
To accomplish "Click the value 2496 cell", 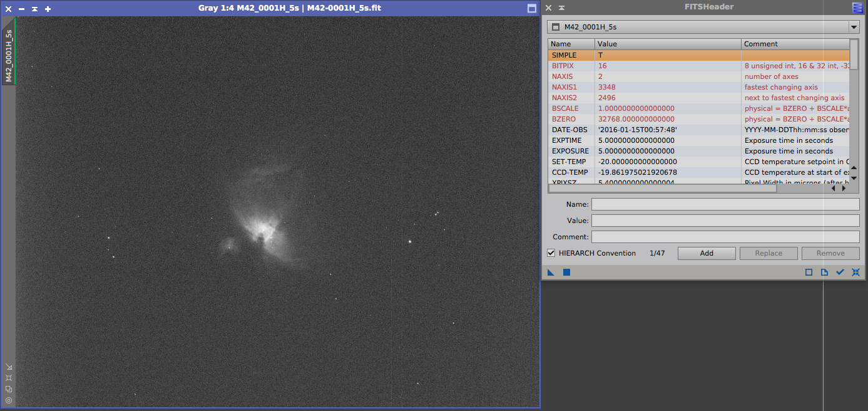I will point(668,98).
